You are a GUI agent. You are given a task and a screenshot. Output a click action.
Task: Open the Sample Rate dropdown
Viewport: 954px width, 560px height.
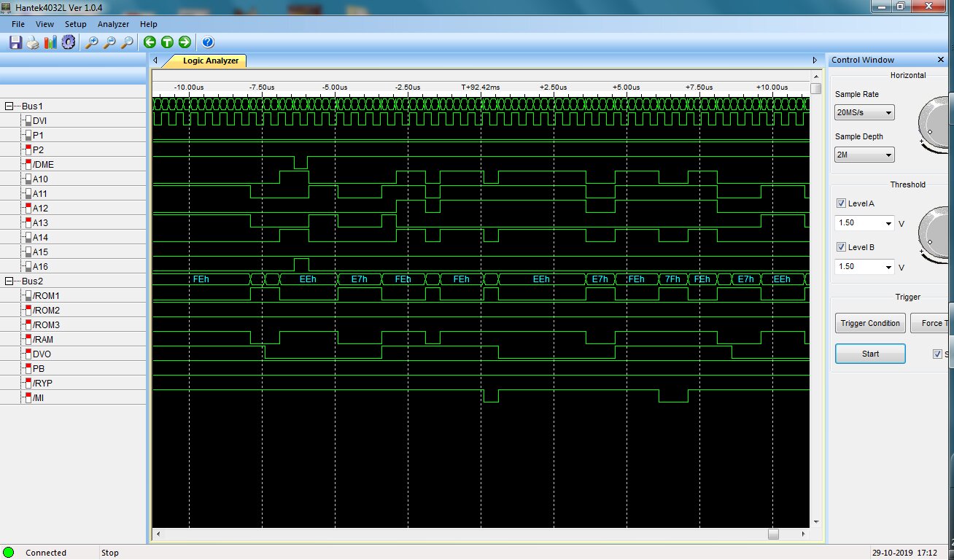coord(864,112)
